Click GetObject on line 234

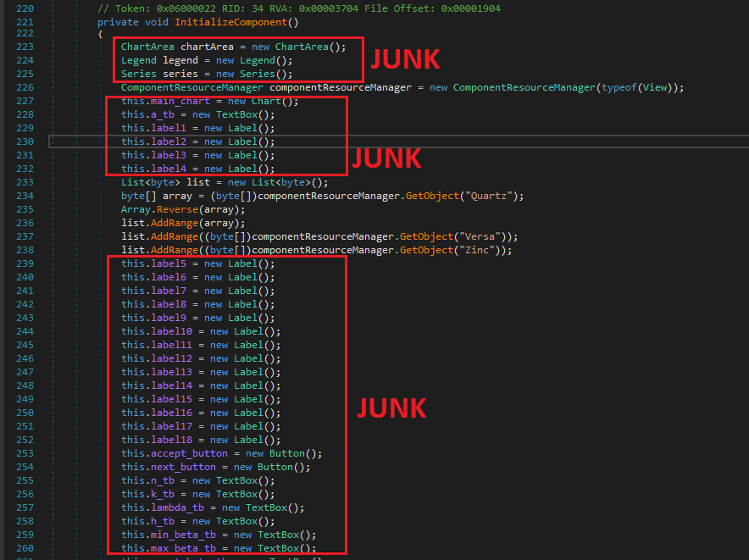click(432, 196)
